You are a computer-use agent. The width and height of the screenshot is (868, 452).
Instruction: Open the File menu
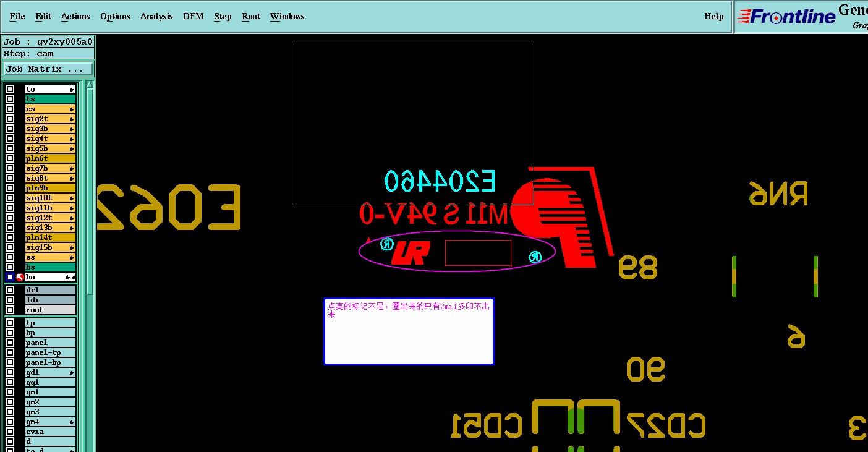coord(17,16)
